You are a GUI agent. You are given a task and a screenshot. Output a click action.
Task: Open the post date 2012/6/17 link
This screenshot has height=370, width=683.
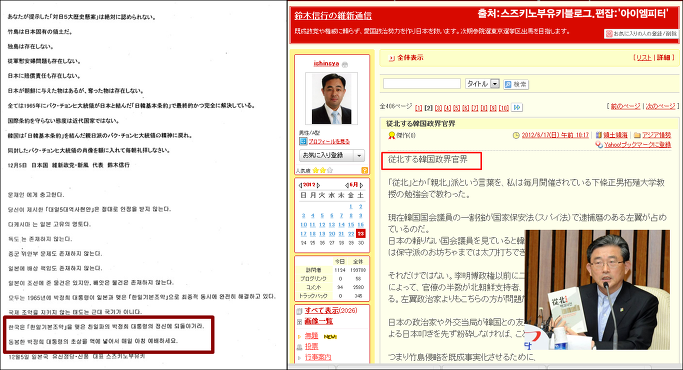555,135
